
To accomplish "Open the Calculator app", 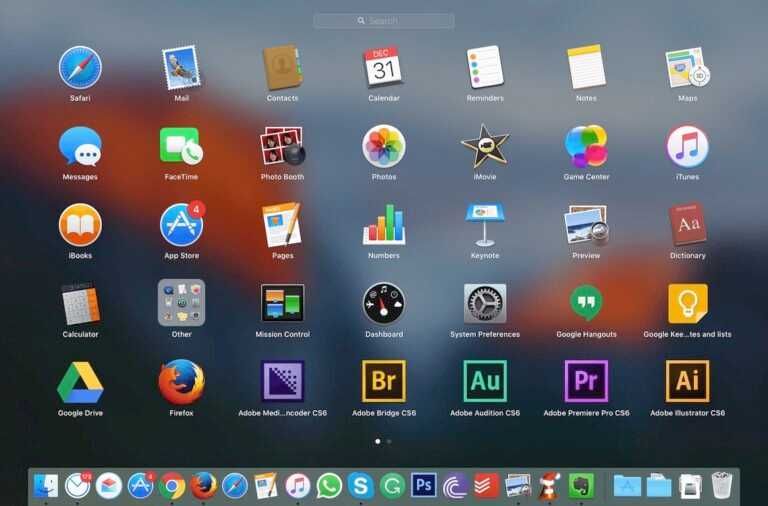I will pyautogui.click(x=80, y=303).
